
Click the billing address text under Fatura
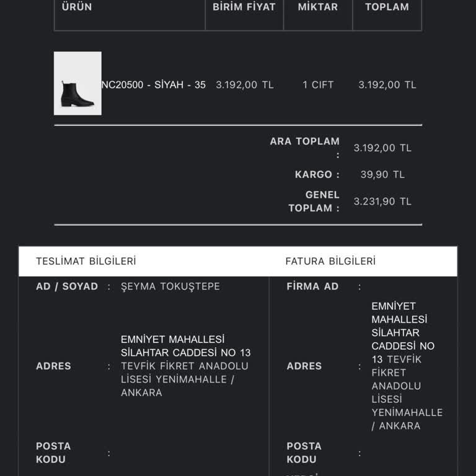[407, 366]
